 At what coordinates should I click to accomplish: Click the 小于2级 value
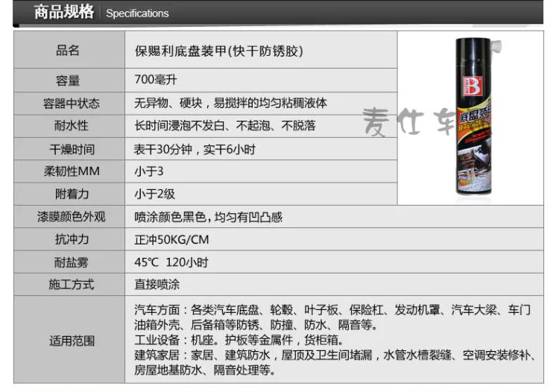click(x=154, y=195)
